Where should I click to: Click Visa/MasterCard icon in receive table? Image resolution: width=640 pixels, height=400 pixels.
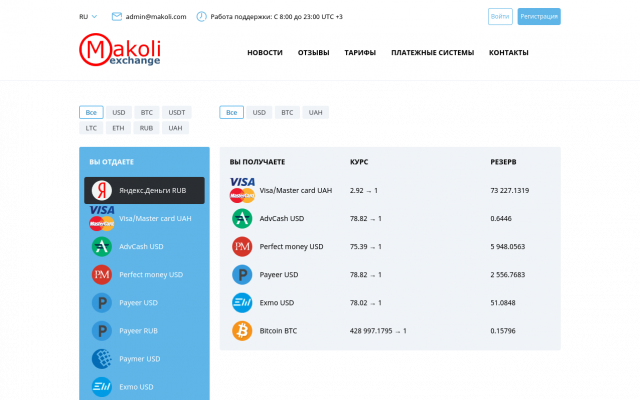tap(242, 190)
